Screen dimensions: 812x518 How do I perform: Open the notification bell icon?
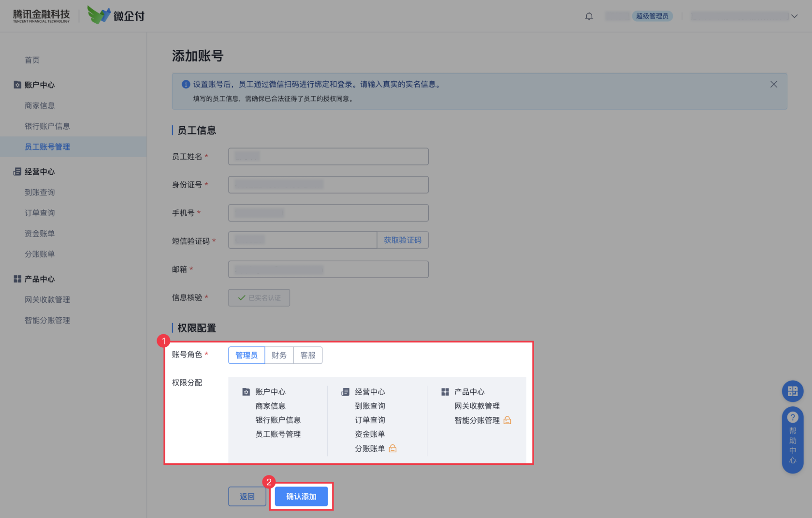coord(589,16)
